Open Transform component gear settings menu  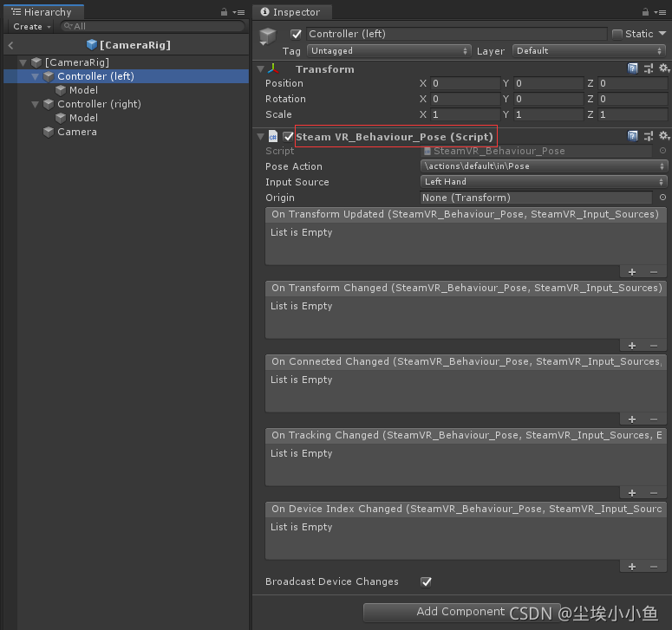click(664, 68)
